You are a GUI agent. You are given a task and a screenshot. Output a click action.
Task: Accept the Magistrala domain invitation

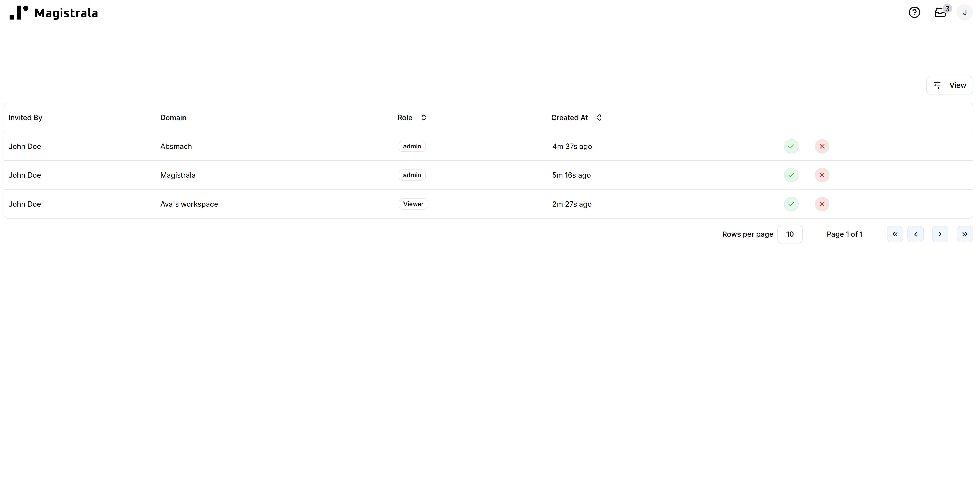(791, 175)
